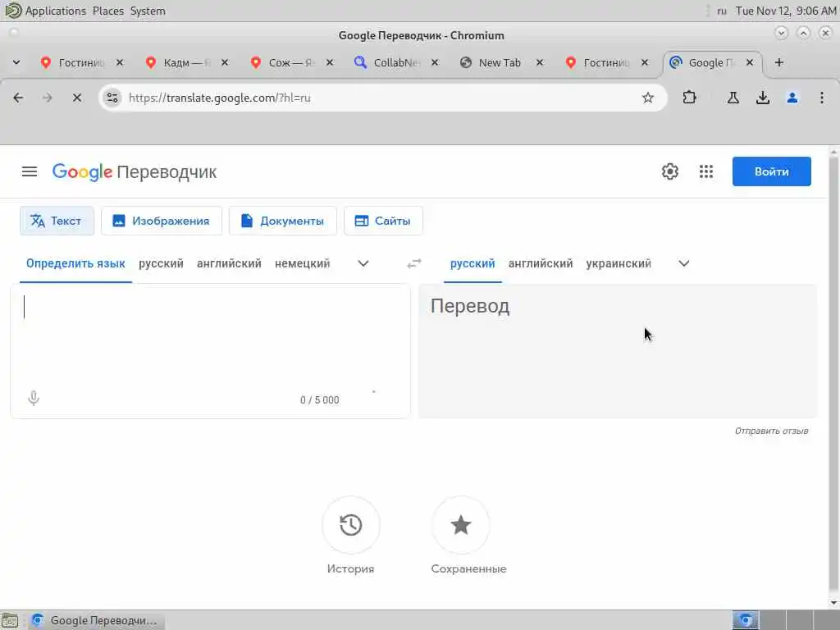840x630 pixels.
Task: Click the show desktop icon in the bottom panel
Action: [x=10, y=620]
